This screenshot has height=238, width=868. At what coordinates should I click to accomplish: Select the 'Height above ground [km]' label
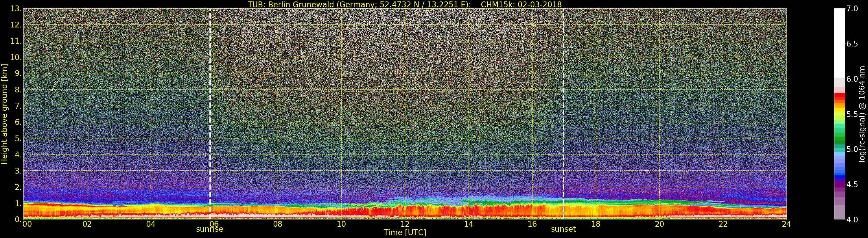[x=4, y=114]
